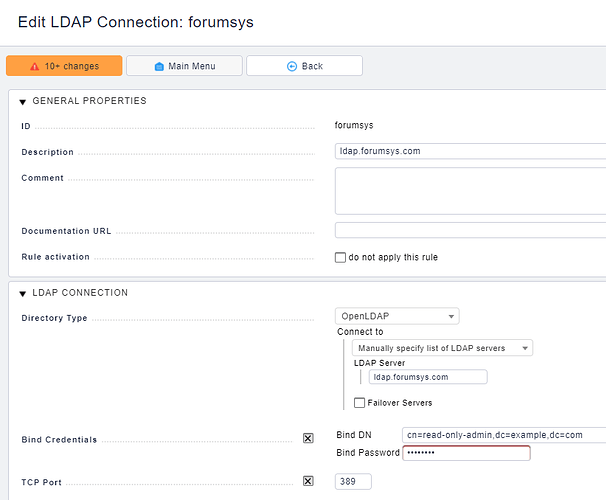Click the page title Edit LDAP Connection
The image size is (606, 500).
[136, 22]
